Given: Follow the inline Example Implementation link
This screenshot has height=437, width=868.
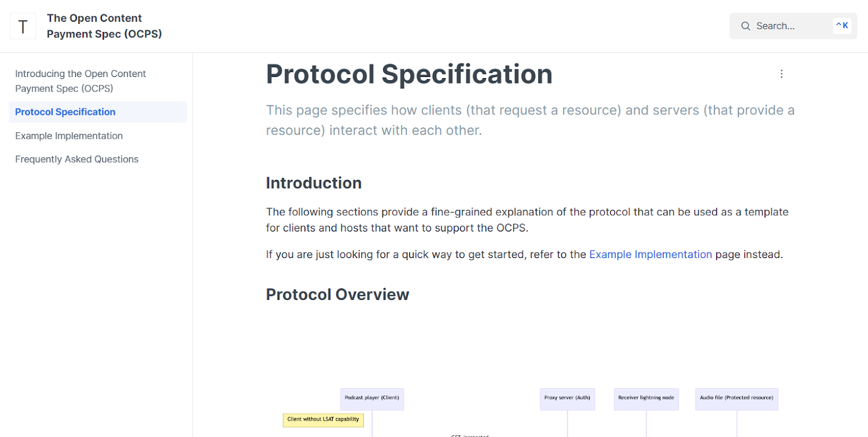Looking at the screenshot, I should [x=650, y=255].
